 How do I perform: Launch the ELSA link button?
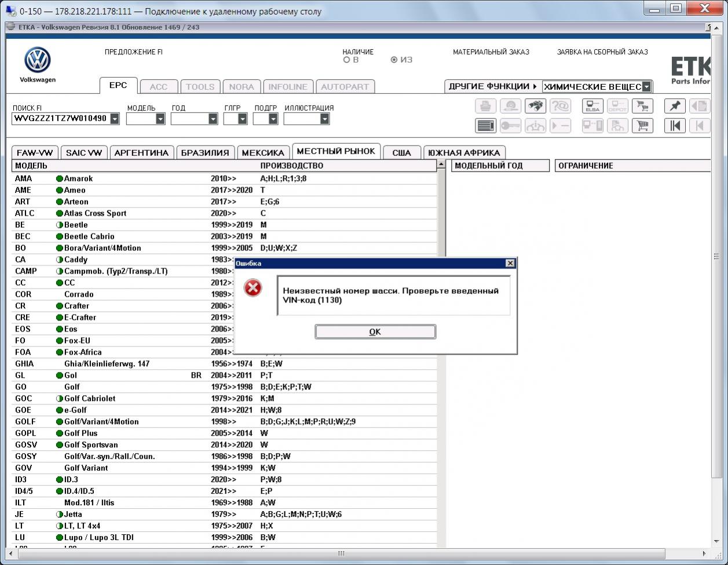(592, 106)
